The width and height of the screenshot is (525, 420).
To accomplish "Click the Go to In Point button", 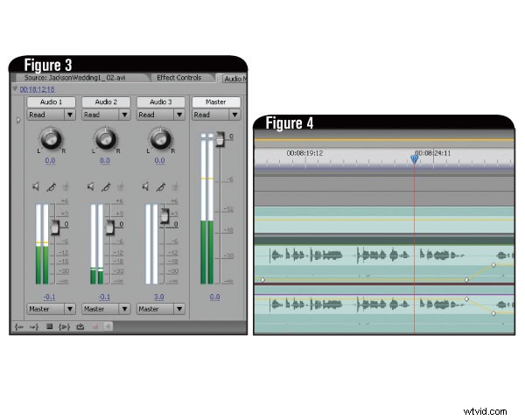I will tap(19, 326).
